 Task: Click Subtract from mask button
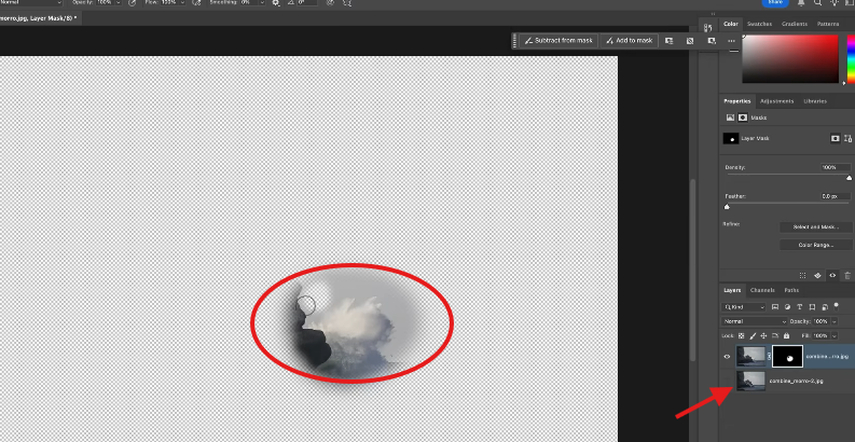click(x=559, y=41)
